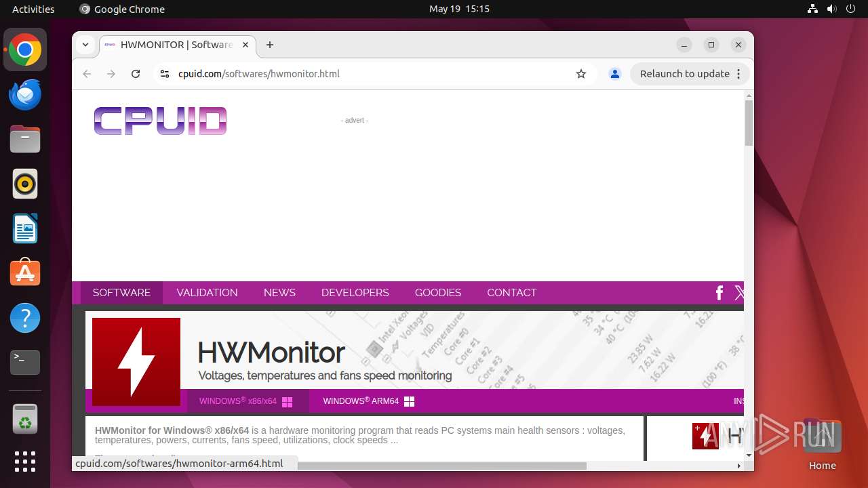Bookmark this page with star icon
Image resolution: width=868 pixels, height=488 pixels.
581,74
